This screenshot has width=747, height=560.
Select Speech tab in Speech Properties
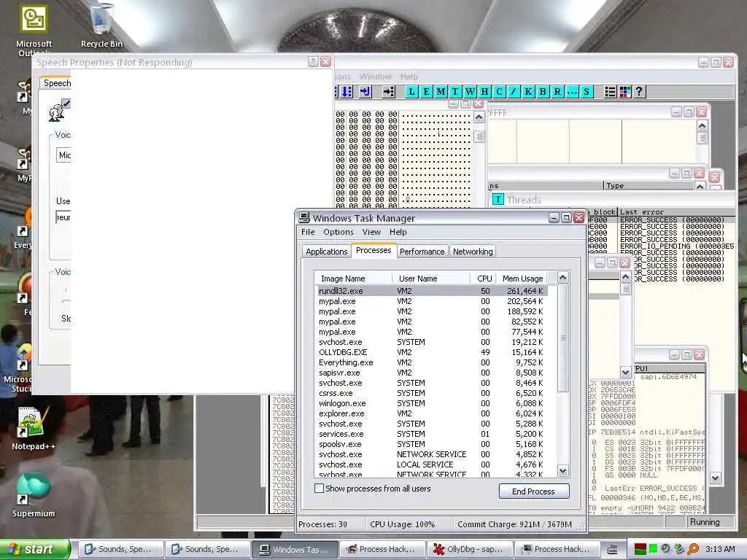coord(56,83)
